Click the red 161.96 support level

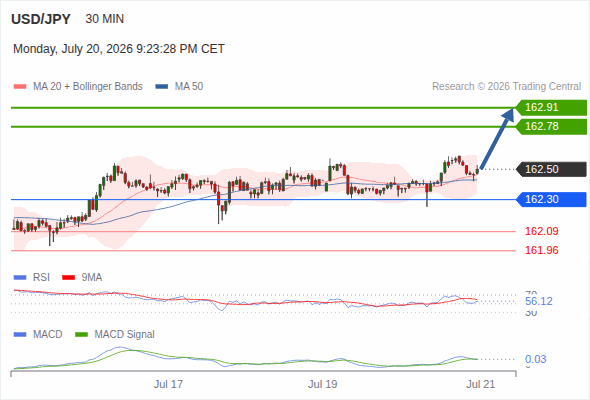coord(541,250)
